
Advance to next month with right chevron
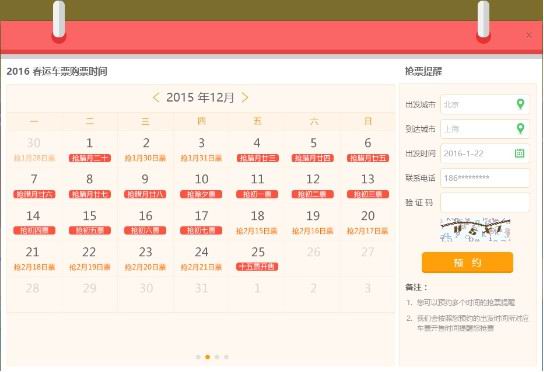click(x=245, y=98)
